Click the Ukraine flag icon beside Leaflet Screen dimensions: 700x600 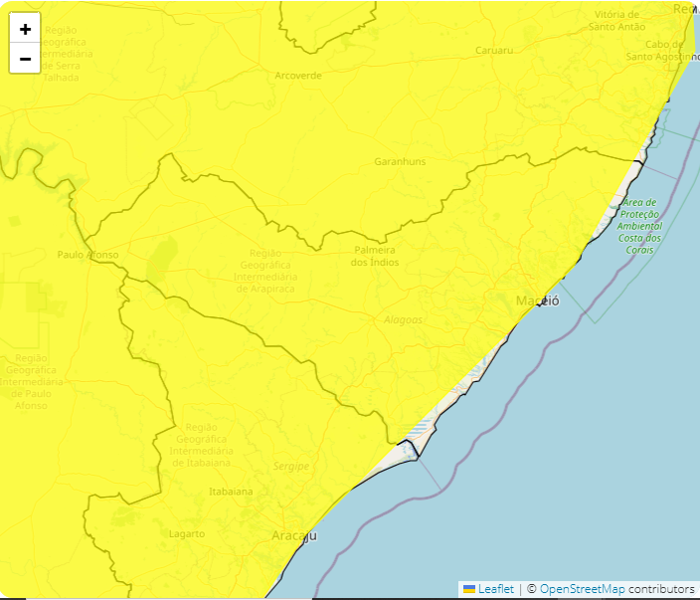tap(469, 588)
